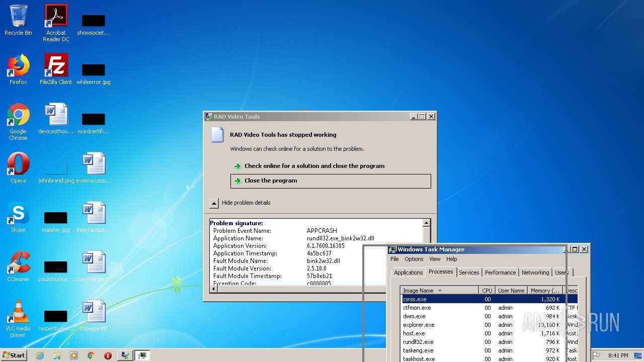Open Windows Explorer folder taskbar icon

pyautogui.click(x=57, y=355)
